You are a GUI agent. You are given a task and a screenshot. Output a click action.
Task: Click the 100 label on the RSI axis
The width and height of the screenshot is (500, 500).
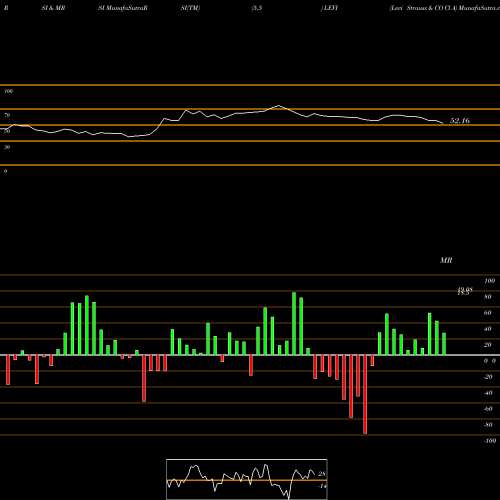[9, 91]
